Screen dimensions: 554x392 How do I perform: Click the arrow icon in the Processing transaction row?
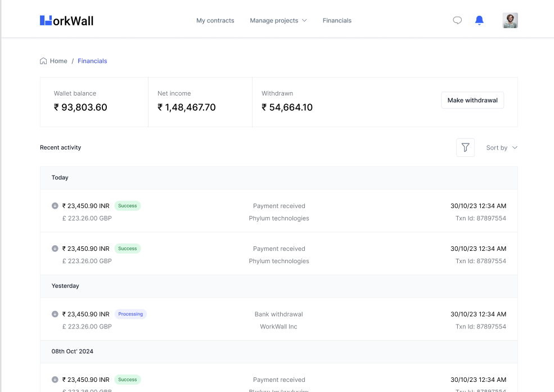point(55,314)
